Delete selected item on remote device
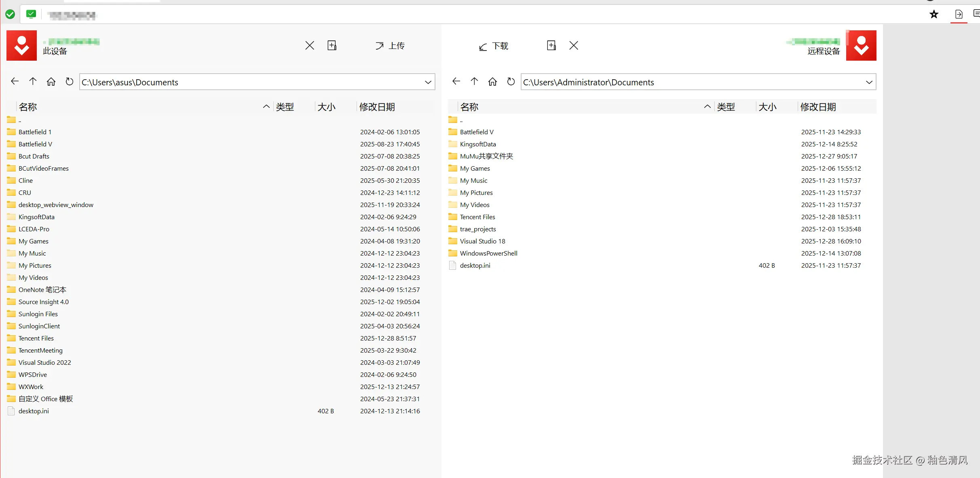The height and width of the screenshot is (478, 980). [x=574, y=45]
